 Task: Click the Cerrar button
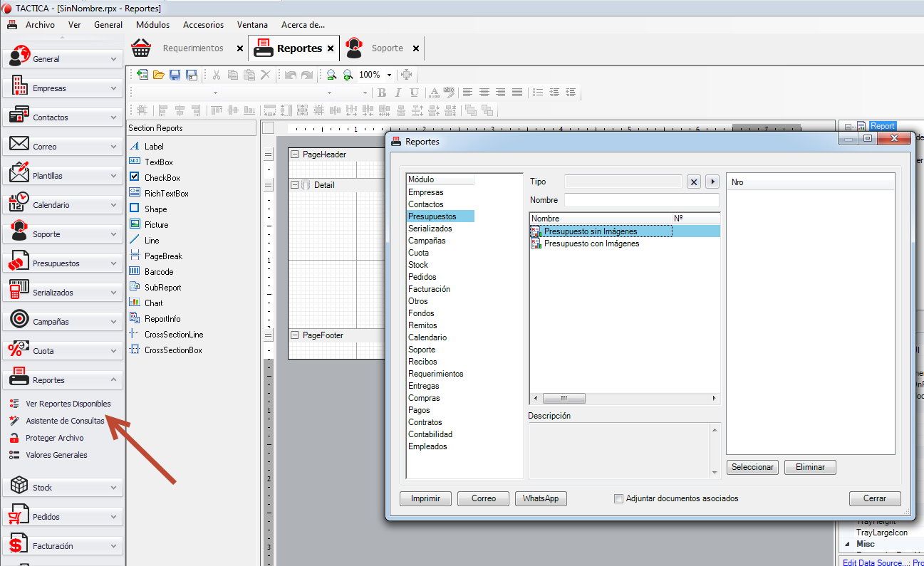coord(875,498)
